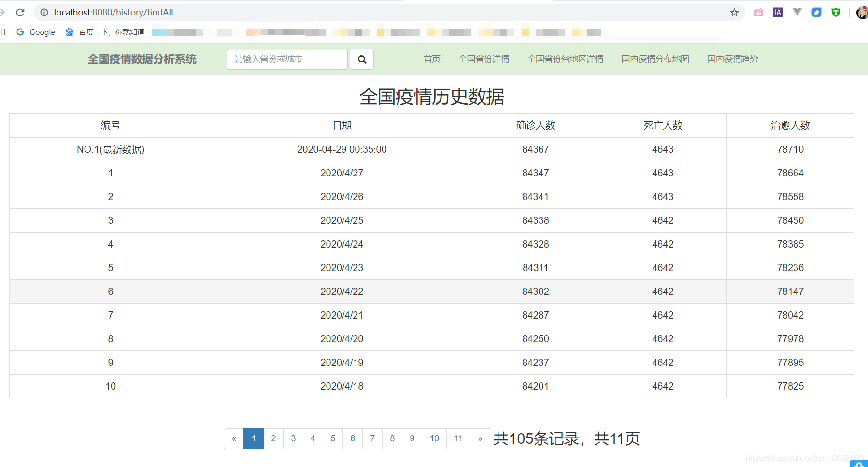The image size is (868, 467).
Task: Jump to pagination page 2
Action: tap(273, 438)
